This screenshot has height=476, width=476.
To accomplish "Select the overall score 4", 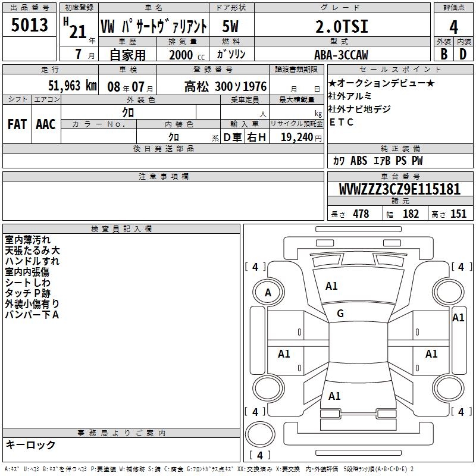I will (453, 27).
